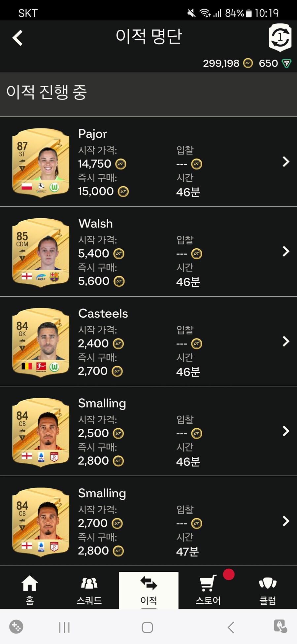Expand Casteels listing with chevron arrow
The image size is (297, 644).
tap(286, 341)
